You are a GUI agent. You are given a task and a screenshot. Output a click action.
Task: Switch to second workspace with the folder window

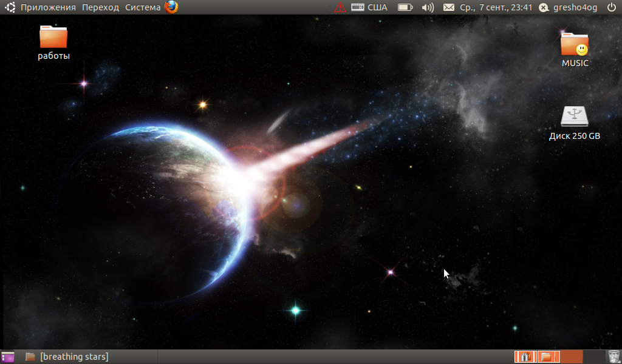(x=549, y=357)
